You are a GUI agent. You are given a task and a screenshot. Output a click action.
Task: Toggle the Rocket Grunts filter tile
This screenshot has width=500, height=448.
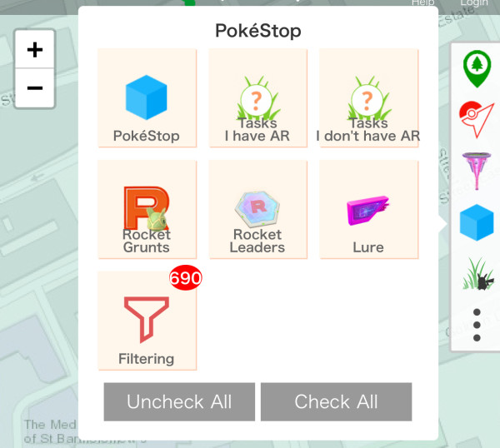click(147, 209)
